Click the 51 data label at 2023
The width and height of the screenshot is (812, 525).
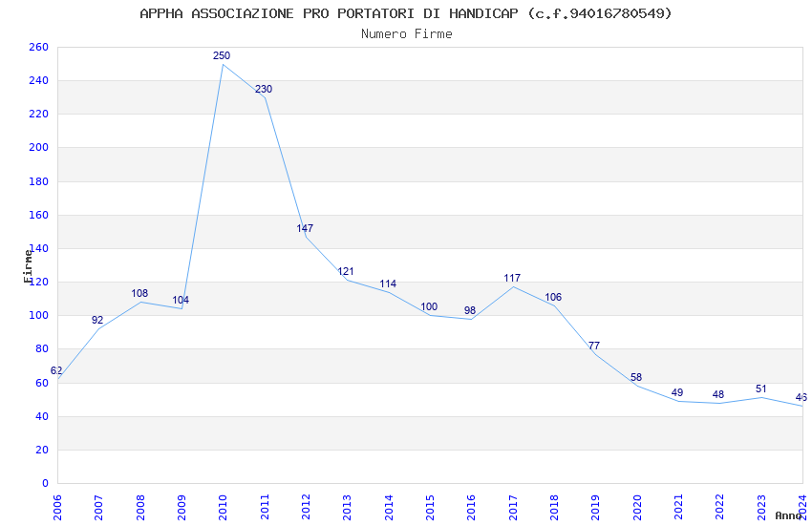click(x=760, y=388)
